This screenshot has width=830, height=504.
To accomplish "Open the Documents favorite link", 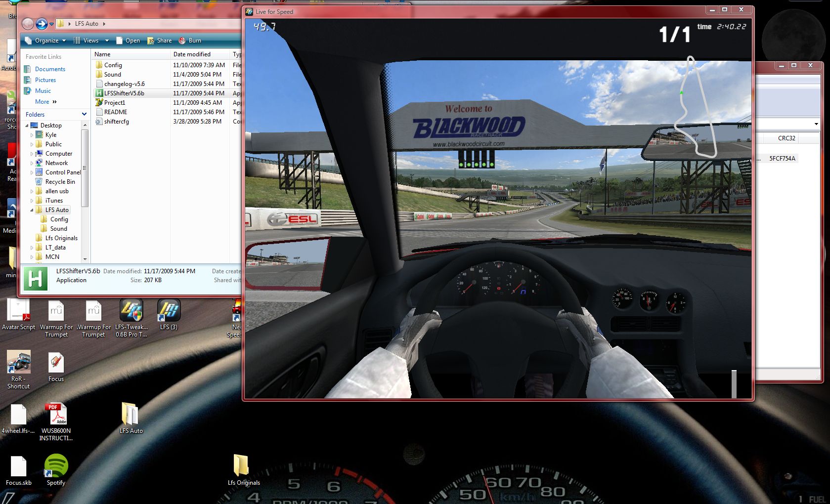I will pyautogui.click(x=50, y=69).
